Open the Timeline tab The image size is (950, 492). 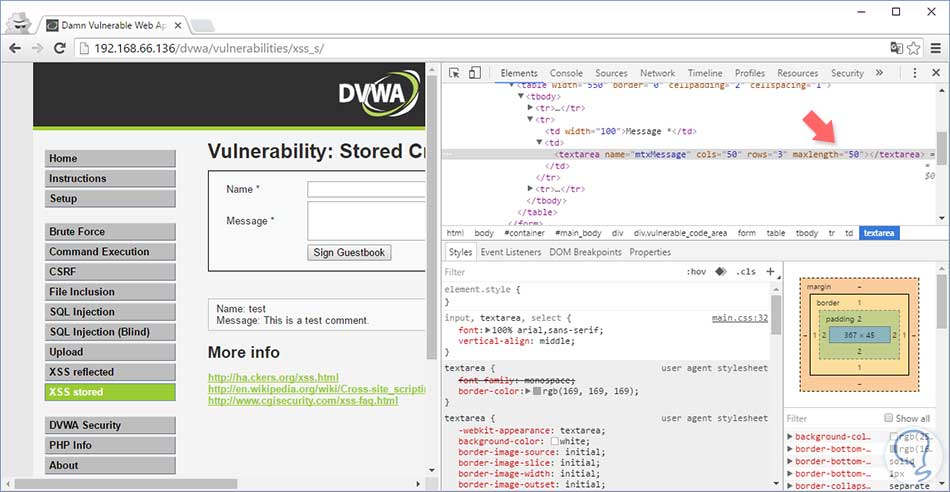pos(705,73)
